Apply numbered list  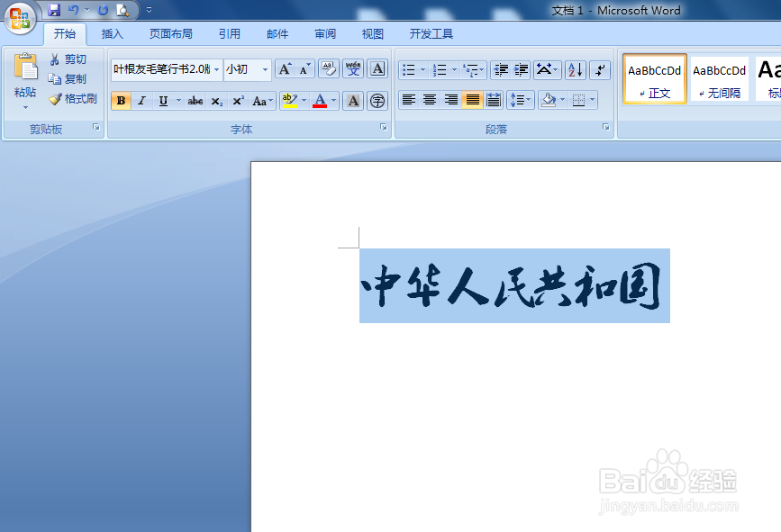tap(440, 69)
